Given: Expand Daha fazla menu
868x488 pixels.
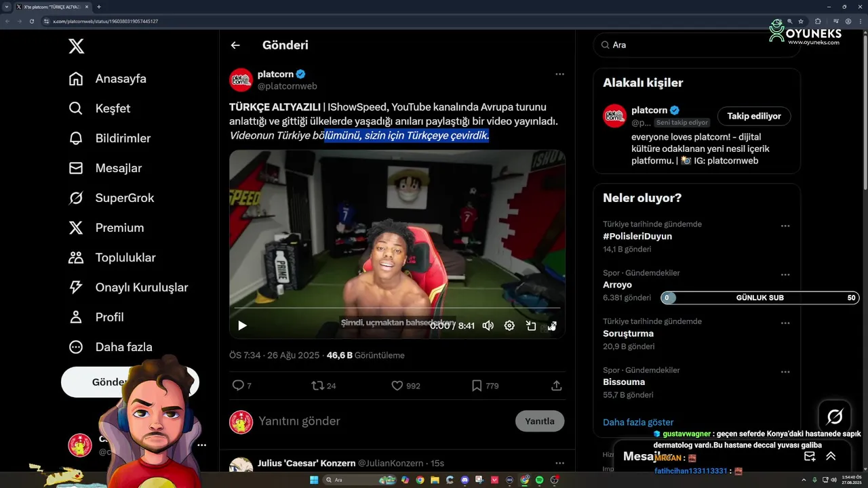Looking at the screenshot, I should (x=111, y=347).
